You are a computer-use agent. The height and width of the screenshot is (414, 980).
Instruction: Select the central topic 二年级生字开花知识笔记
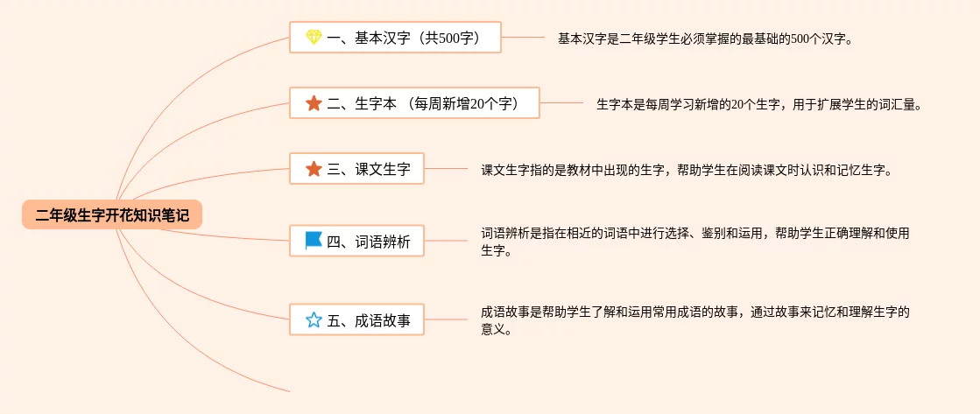(112, 214)
